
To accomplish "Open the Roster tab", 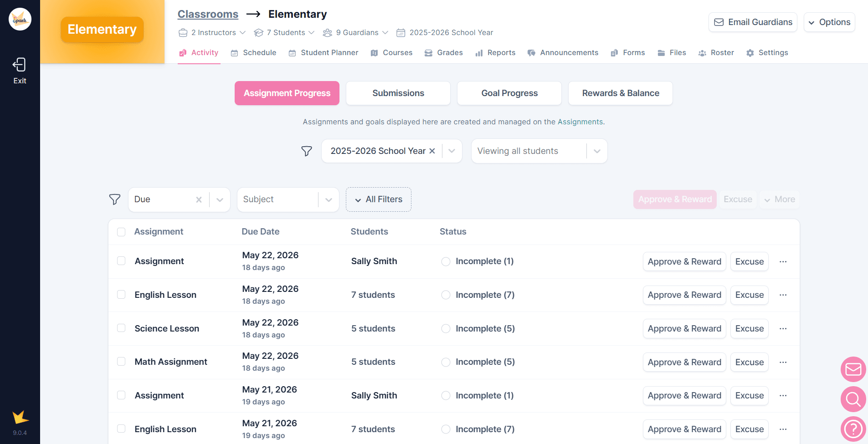I will pos(716,53).
